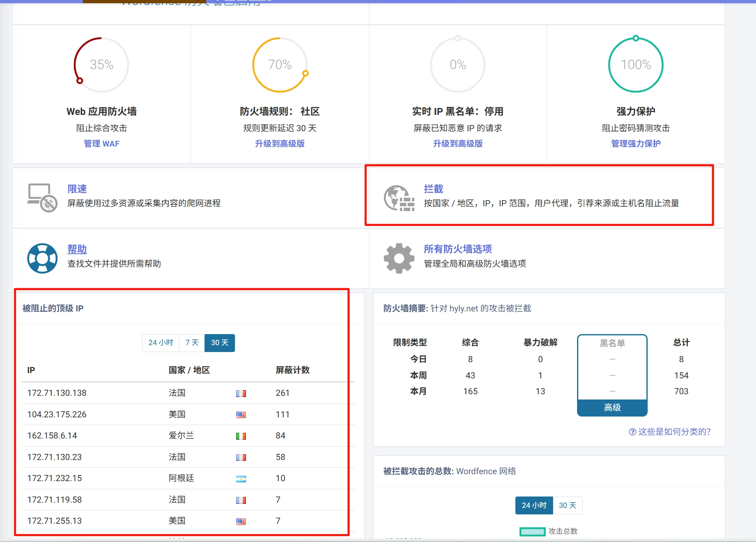Click the US flag beside 104.23.175.226
This screenshot has width=756, height=542.
tap(241, 415)
